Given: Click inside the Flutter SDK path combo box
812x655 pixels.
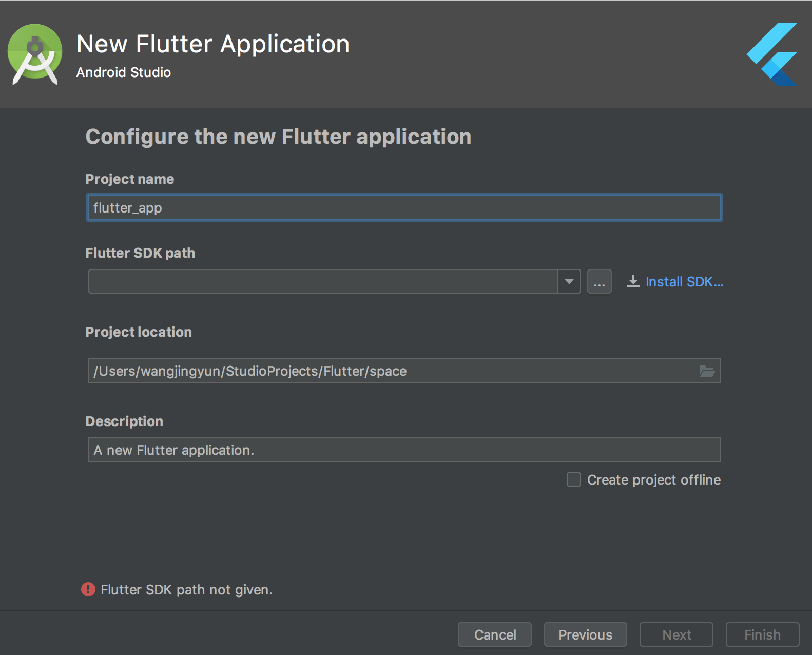Looking at the screenshot, I should 323,282.
